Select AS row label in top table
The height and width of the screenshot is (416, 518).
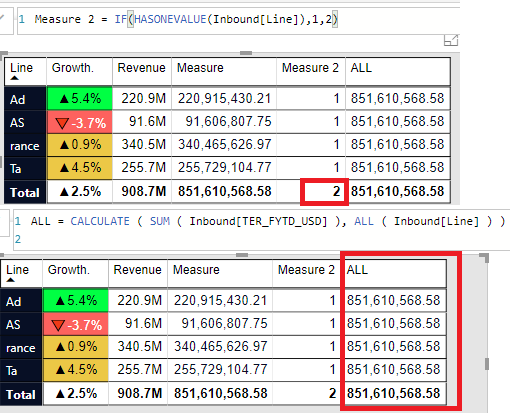coord(25,122)
